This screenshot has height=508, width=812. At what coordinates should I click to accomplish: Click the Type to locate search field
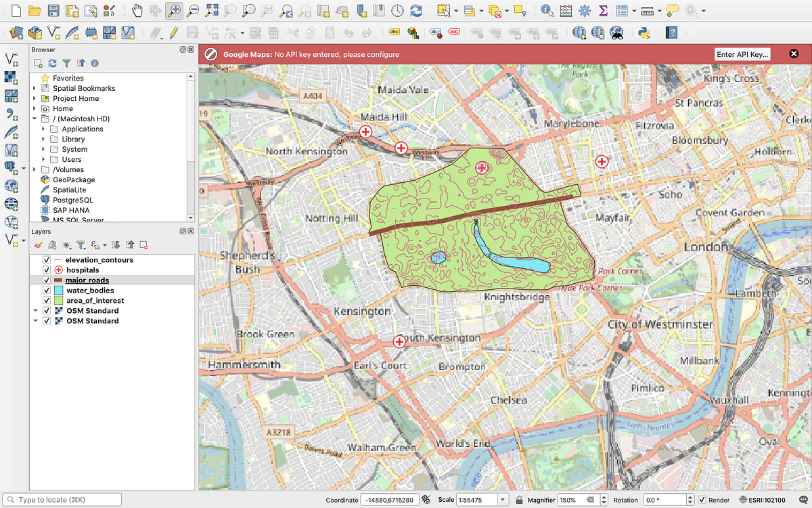pos(61,499)
